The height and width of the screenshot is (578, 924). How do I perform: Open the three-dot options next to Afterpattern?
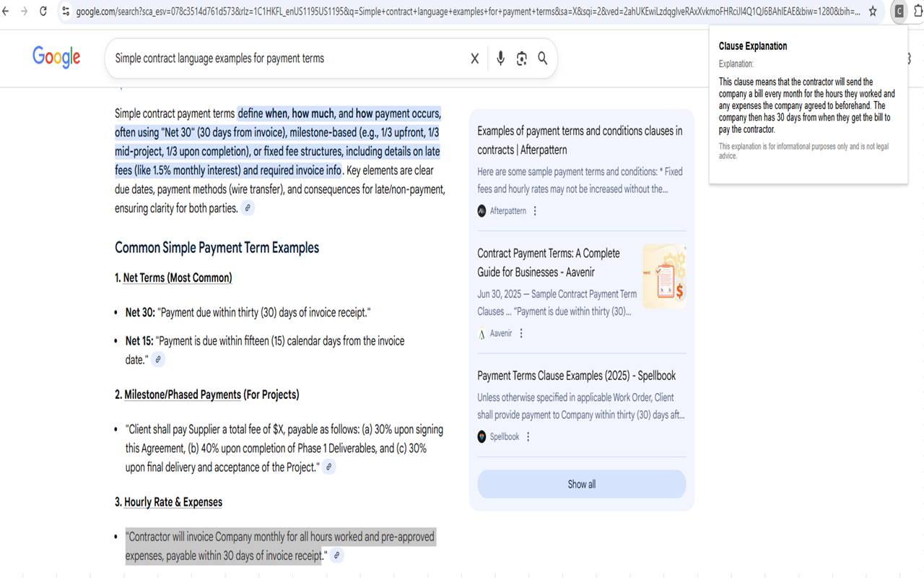tap(535, 210)
